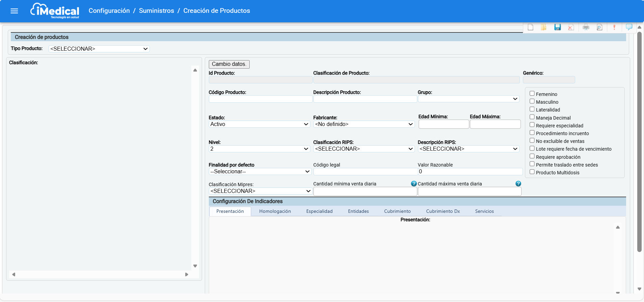This screenshot has height=302, width=644.
Task: Click the printer icon in toolbar
Action: (586, 27)
